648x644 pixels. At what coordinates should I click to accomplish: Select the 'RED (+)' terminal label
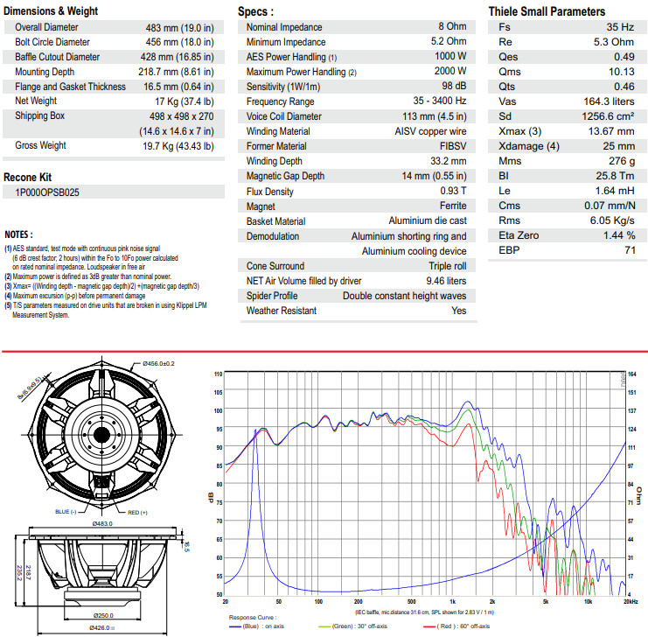click(137, 513)
